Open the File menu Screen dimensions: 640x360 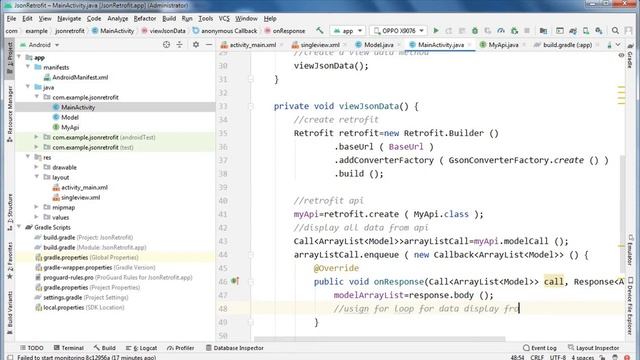[11, 18]
